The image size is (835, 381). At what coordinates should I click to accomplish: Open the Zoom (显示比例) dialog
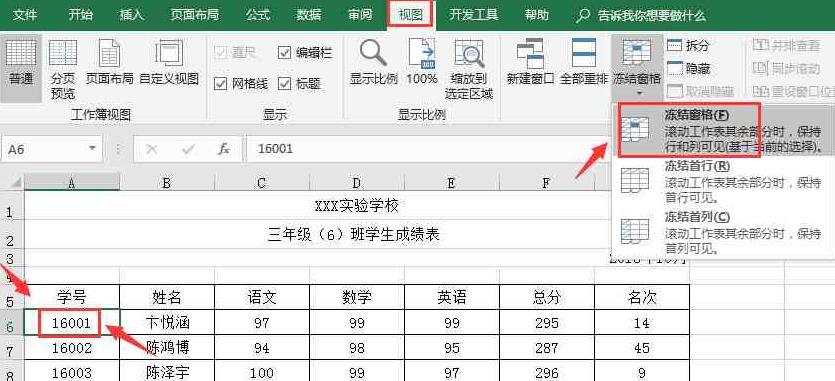coord(373,63)
